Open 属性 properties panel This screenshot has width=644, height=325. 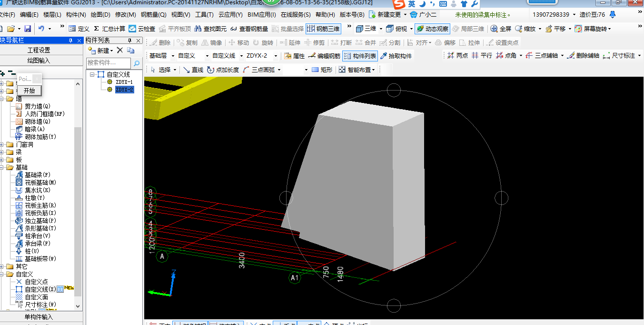point(294,56)
